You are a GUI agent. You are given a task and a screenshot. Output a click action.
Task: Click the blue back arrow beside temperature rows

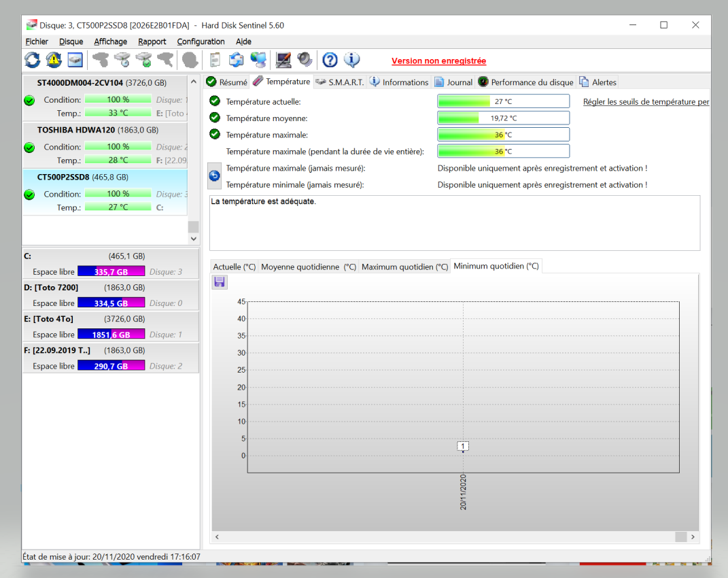[215, 176]
